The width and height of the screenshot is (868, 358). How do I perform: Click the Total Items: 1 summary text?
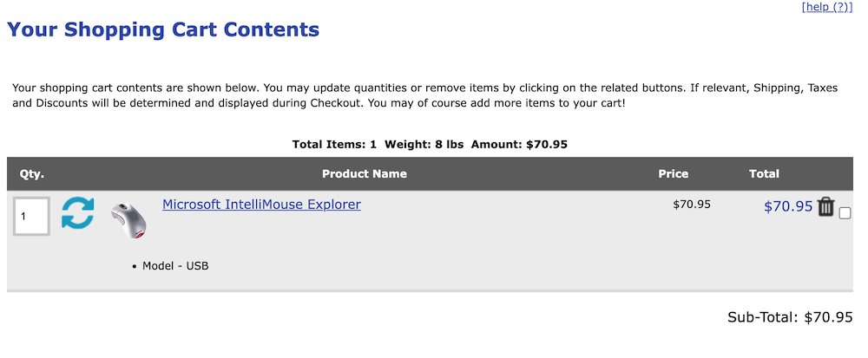click(334, 144)
